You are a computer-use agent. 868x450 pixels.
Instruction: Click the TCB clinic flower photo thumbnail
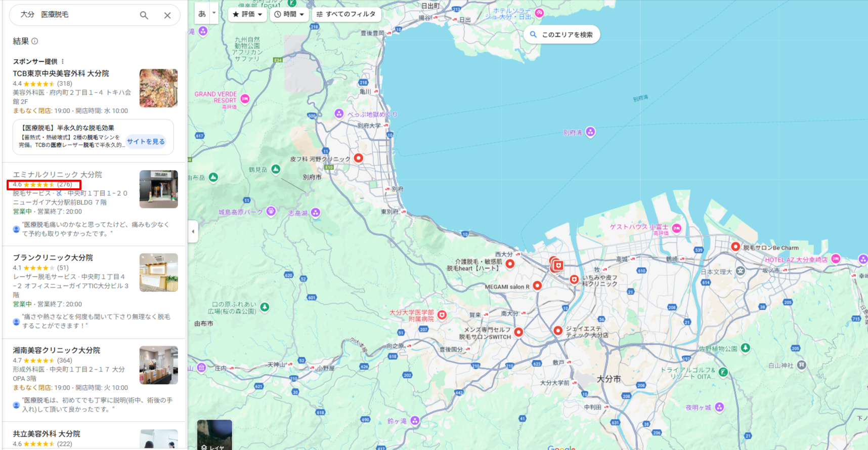159,88
